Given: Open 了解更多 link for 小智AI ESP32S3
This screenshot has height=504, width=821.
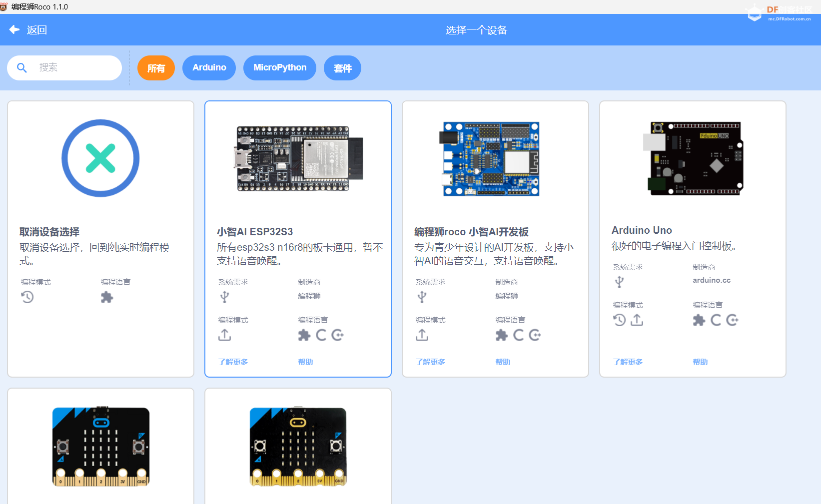Looking at the screenshot, I should [x=233, y=362].
